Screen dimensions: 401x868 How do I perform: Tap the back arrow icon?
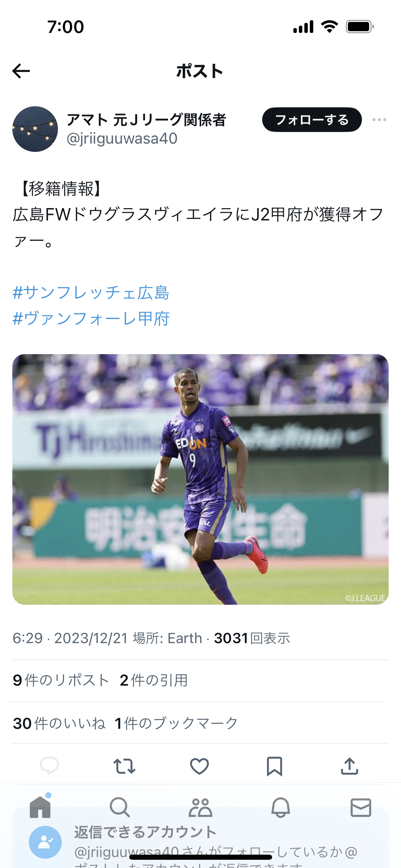(21, 71)
